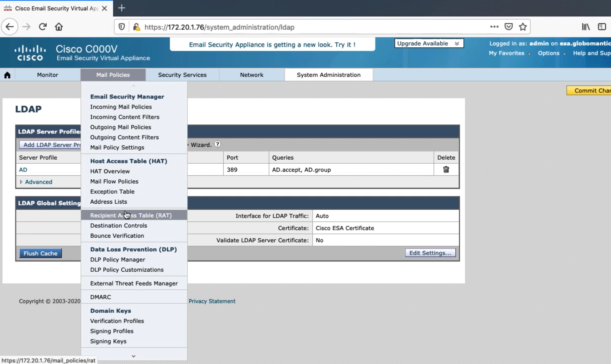
Task: Click Edit Settings button
Action: 430,253
